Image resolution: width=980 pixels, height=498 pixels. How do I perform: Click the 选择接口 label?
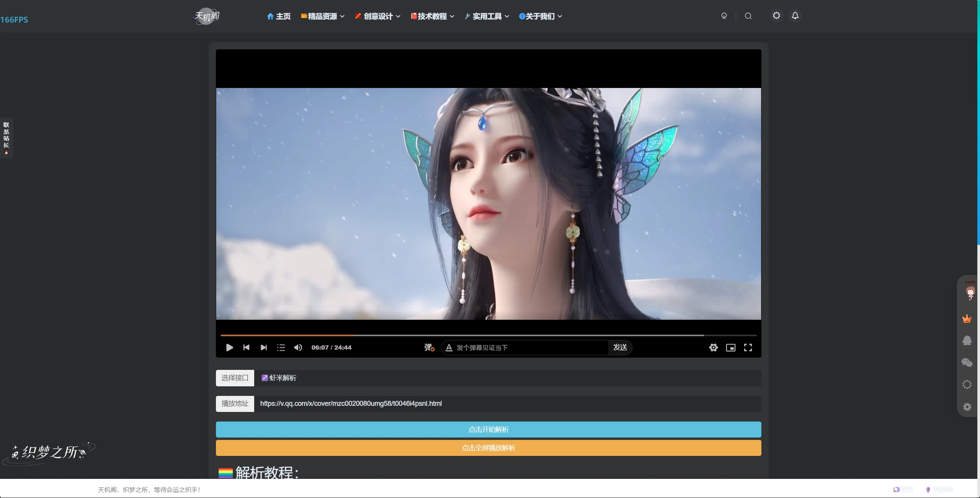click(235, 378)
